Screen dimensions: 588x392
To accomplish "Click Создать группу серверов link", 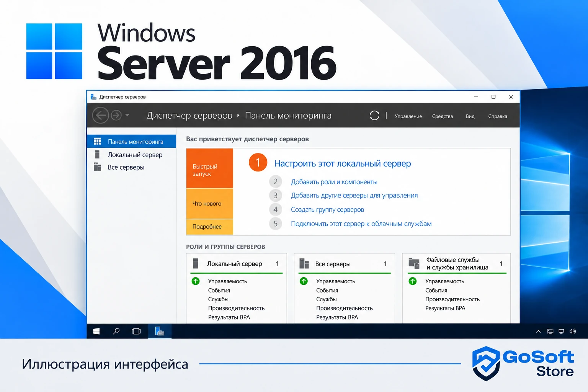I will point(327,209).
